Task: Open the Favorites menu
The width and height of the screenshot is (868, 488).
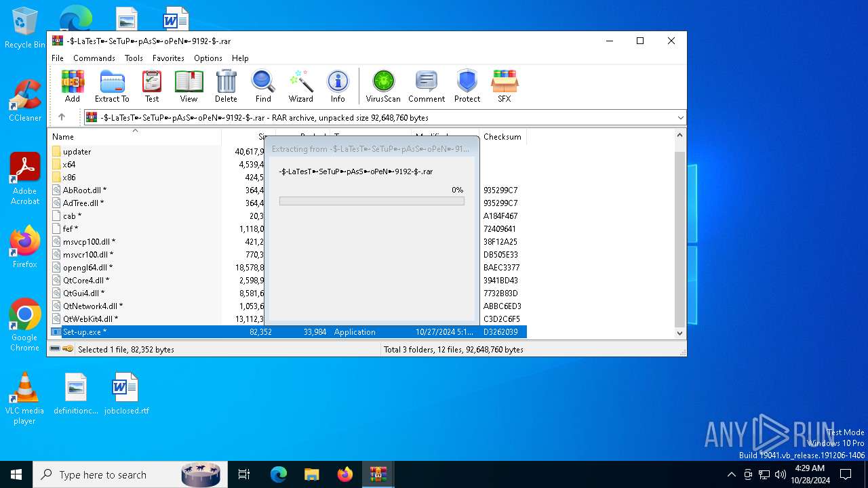Action: (x=168, y=58)
